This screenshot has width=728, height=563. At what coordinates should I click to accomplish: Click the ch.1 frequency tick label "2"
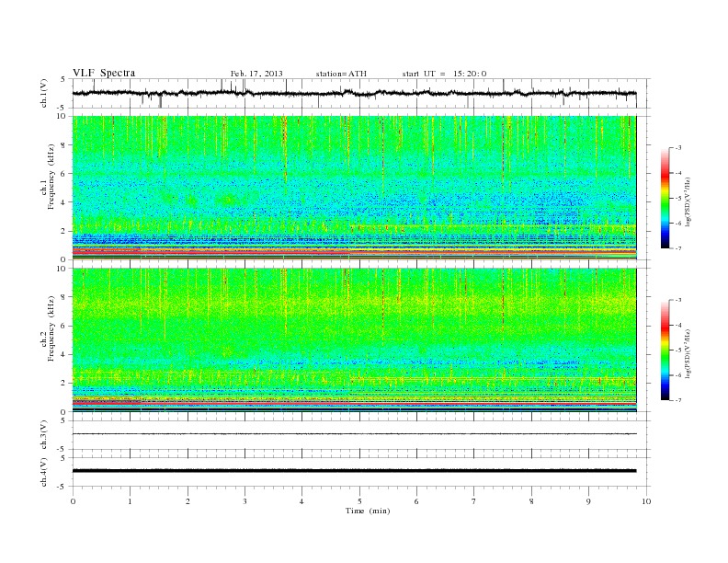(64, 231)
